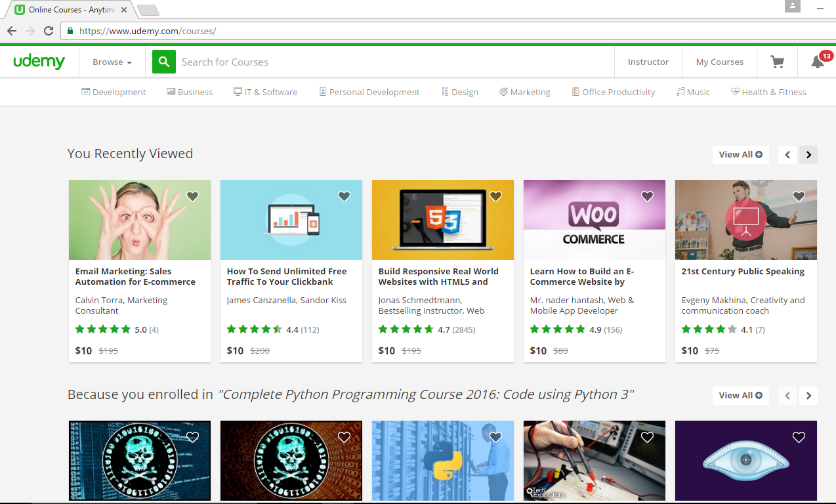Click the Chrome user profile icon
Screen dimensions: 836x504
click(793, 6)
